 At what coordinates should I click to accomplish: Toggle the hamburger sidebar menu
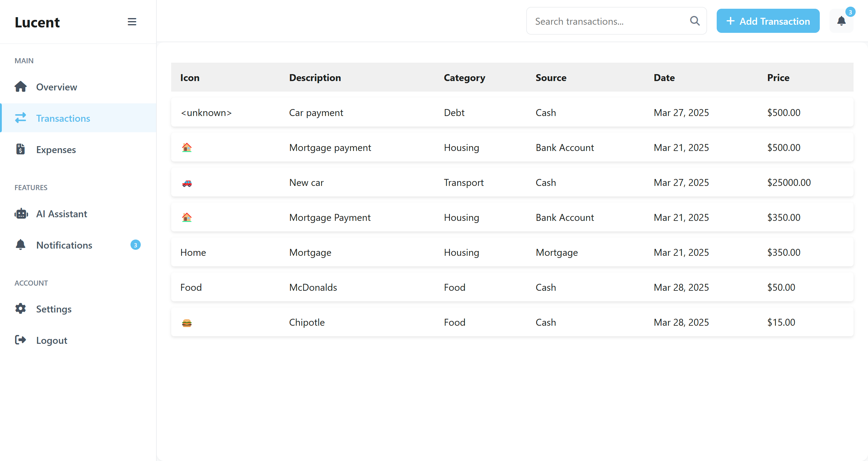(x=132, y=22)
